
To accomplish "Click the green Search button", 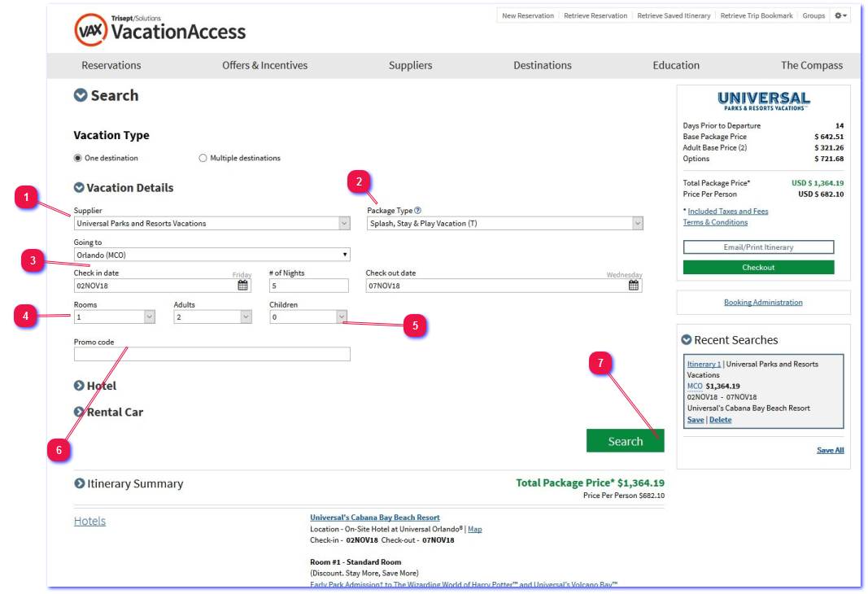I will point(626,441).
